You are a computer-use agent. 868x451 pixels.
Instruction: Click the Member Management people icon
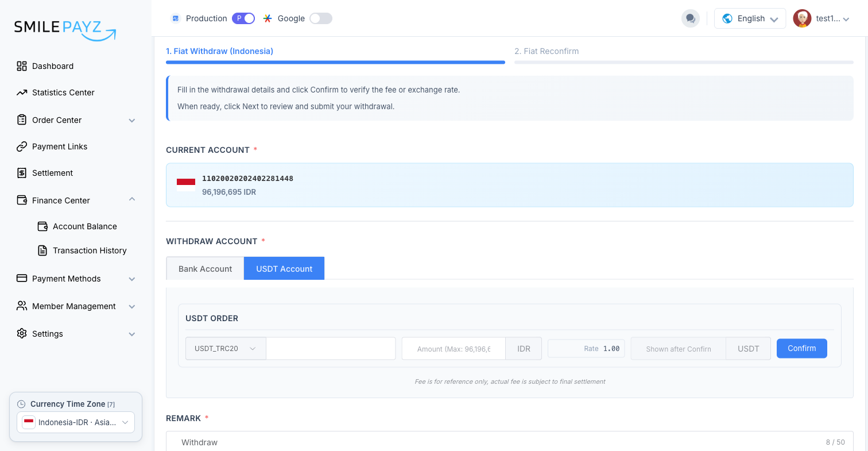click(22, 306)
